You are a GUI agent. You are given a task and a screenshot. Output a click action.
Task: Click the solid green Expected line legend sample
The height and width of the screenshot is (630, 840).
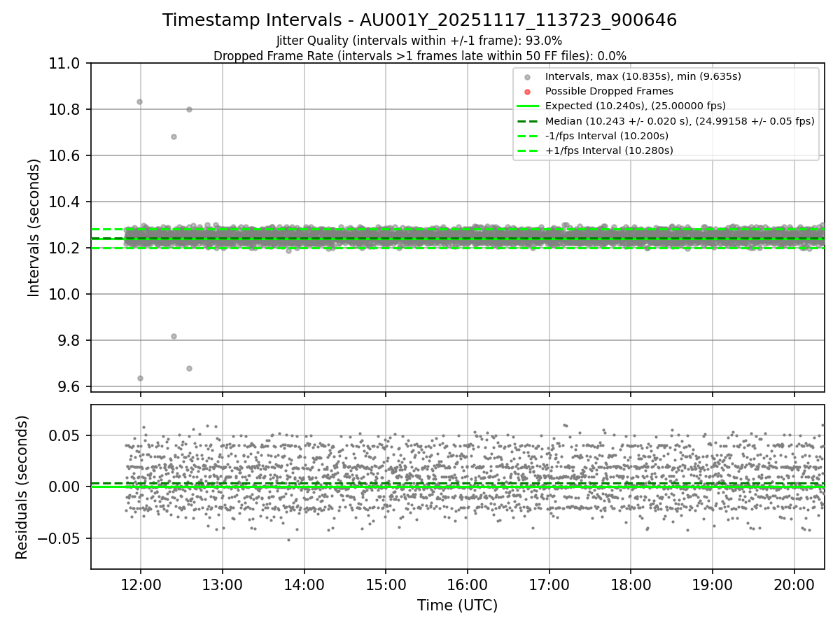pyautogui.click(x=528, y=106)
